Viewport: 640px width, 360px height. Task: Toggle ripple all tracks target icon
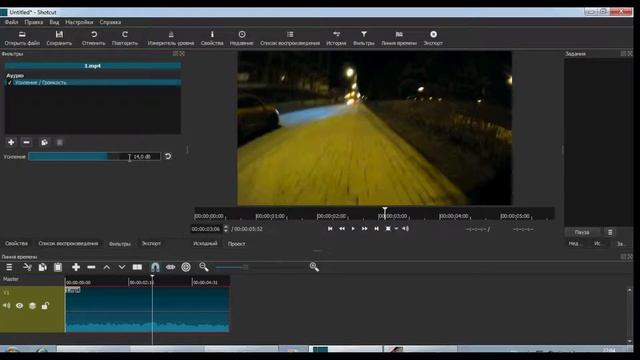coord(186,267)
